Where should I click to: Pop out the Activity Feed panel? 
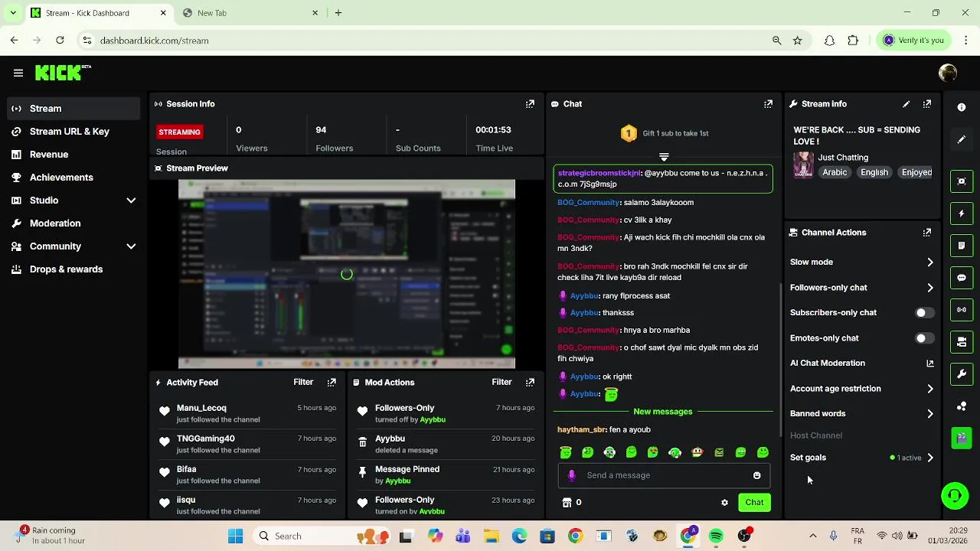[332, 382]
